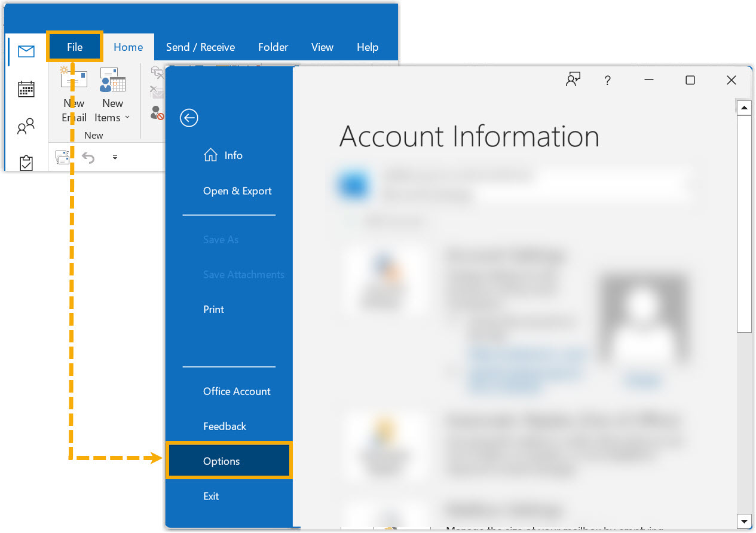Maximize the Account Information window
Screen dimensions: 756x533
690,80
